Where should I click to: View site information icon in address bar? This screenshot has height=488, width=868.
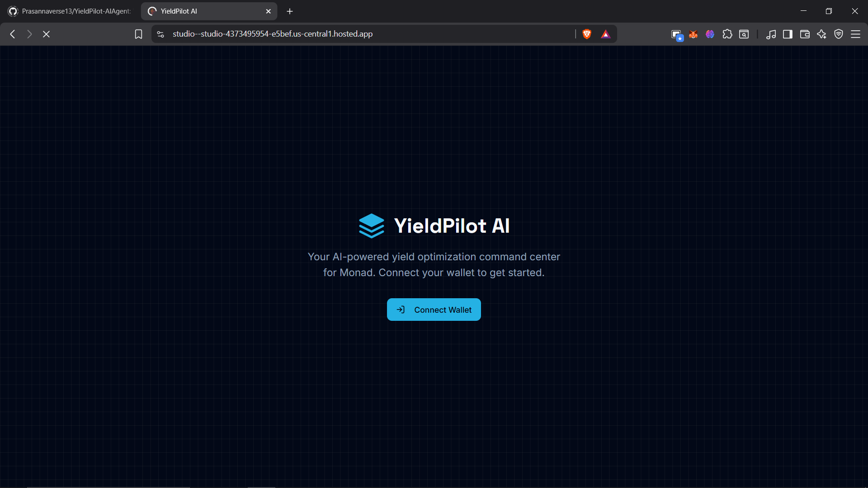pyautogui.click(x=160, y=34)
